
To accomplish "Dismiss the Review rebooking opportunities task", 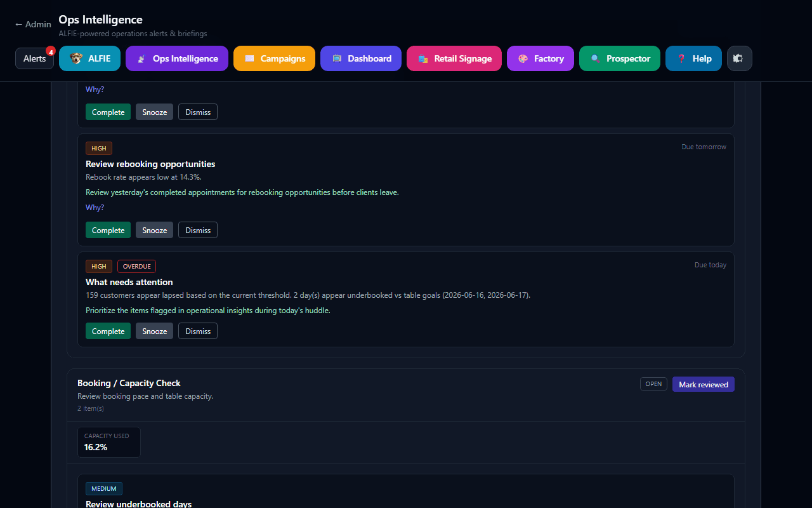I will [x=198, y=230].
